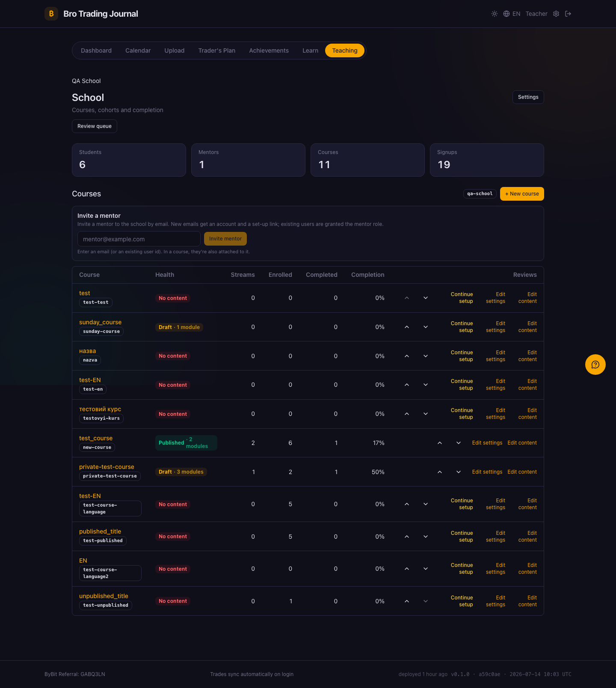Move test_course down arrow
Viewport: 616px width, 688px height.
(x=459, y=443)
